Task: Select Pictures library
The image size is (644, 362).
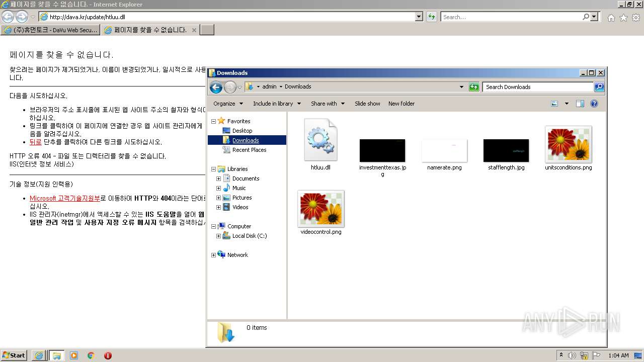Action: (242, 198)
